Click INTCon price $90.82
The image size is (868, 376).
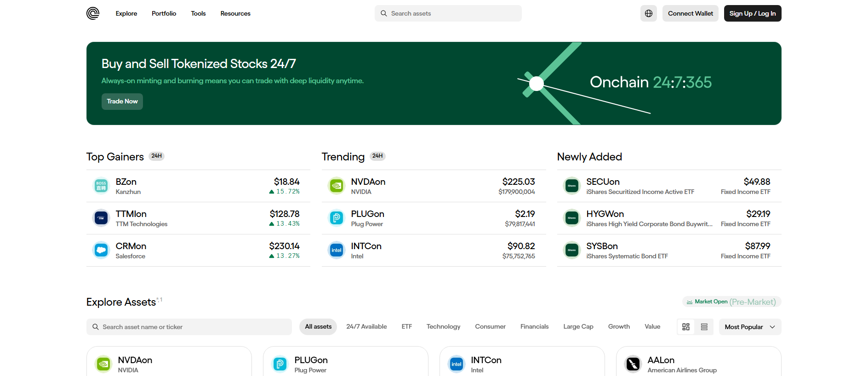click(521, 246)
